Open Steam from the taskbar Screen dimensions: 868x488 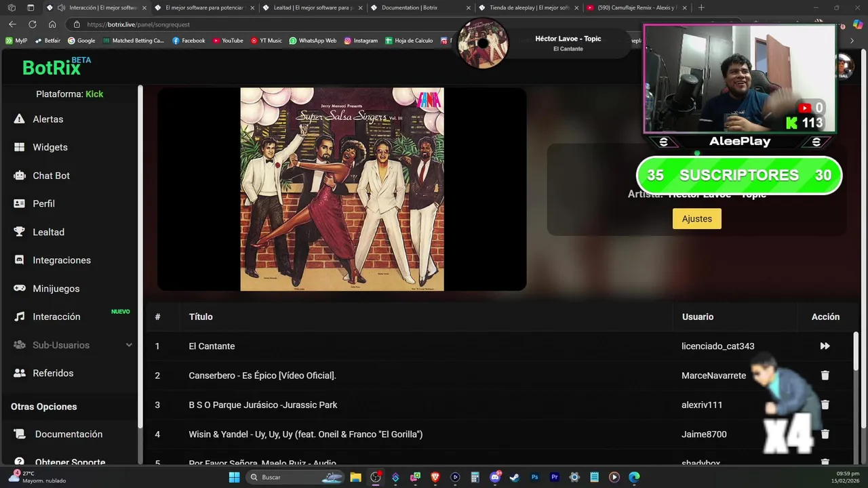click(515, 477)
